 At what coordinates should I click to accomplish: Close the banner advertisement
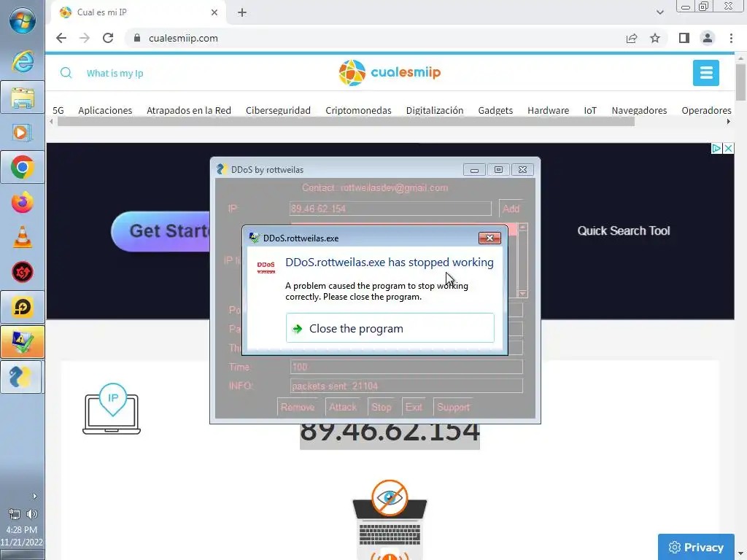click(729, 149)
